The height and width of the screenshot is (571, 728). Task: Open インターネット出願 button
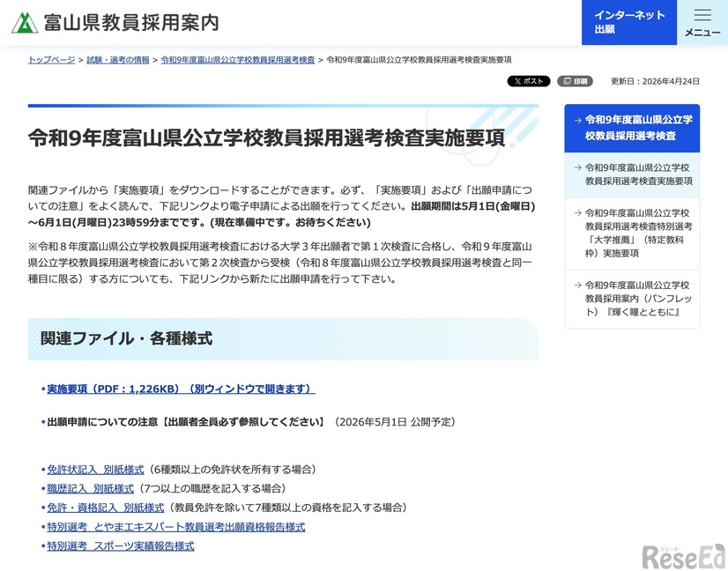tap(628, 22)
